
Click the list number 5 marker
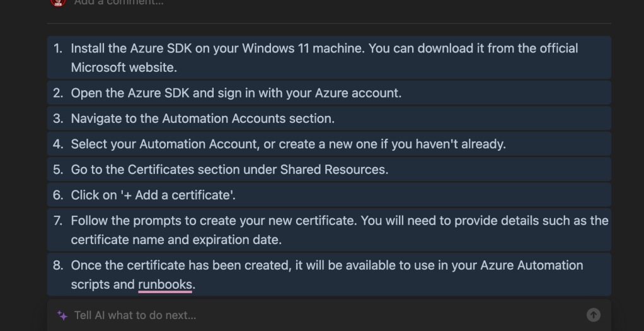(58, 170)
